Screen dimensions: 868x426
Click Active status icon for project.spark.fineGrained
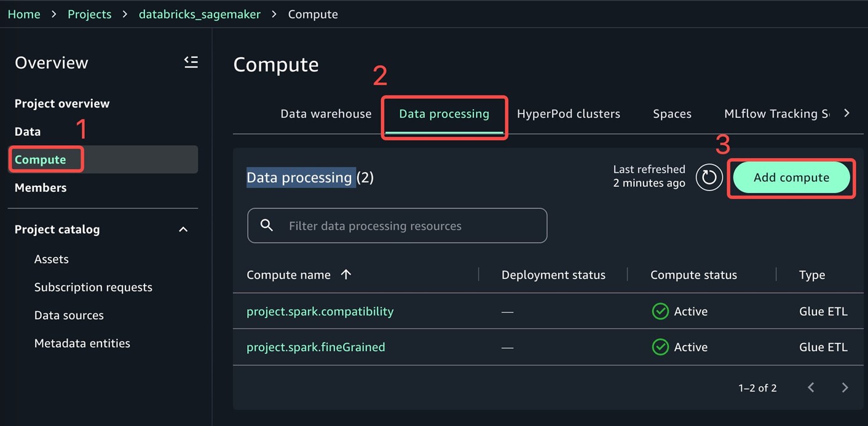click(x=660, y=347)
